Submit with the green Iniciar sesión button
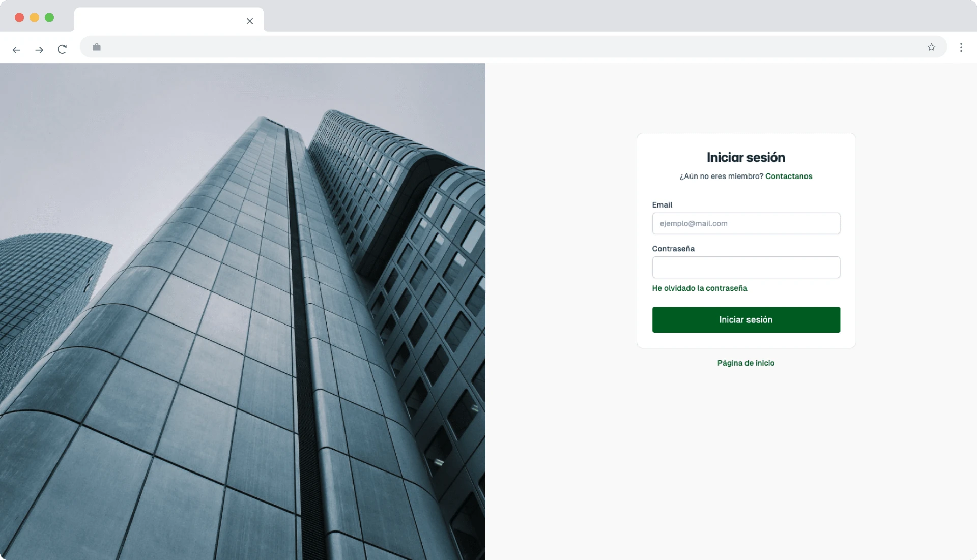 (x=746, y=320)
